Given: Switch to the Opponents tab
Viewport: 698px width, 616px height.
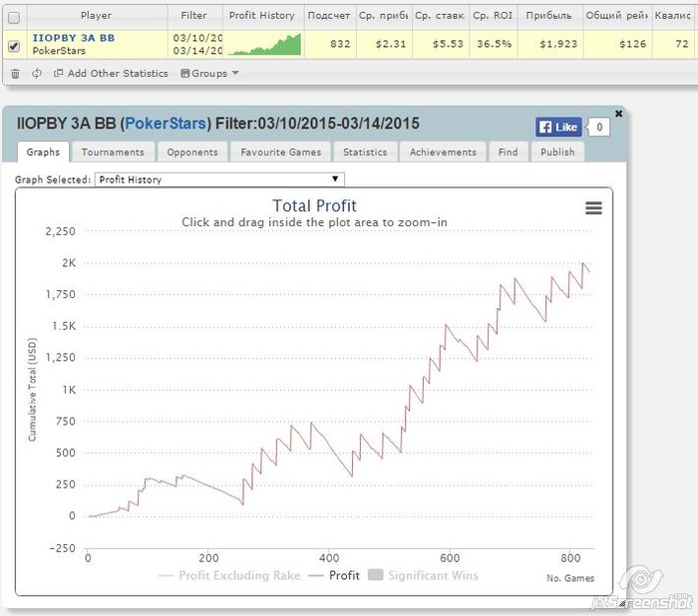Looking at the screenshot, I should [x=192, y=153].
